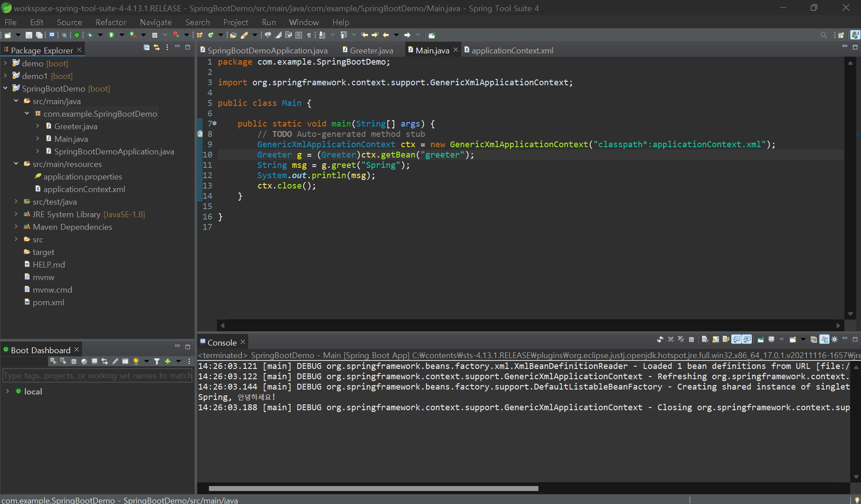Toggle Scroll Lock in Console
Screen dimensions: 861x504
click(x=715, y=339)
